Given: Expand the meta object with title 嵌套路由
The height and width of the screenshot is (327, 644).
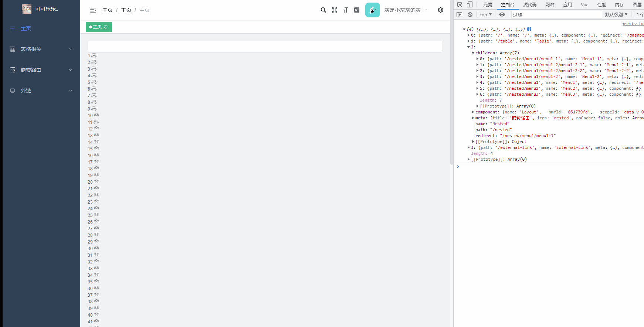Looking at the screenshot, I should point(473,118).
